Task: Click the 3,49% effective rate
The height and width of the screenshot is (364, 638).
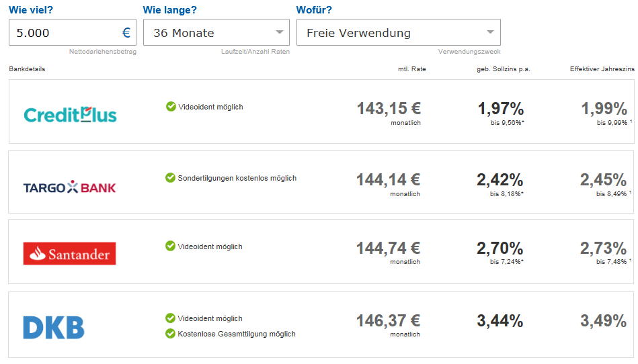Action: (x=603, y=320)
